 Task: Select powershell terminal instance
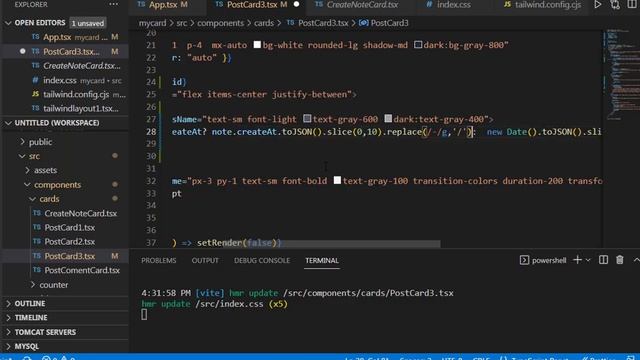coord(543,260)
